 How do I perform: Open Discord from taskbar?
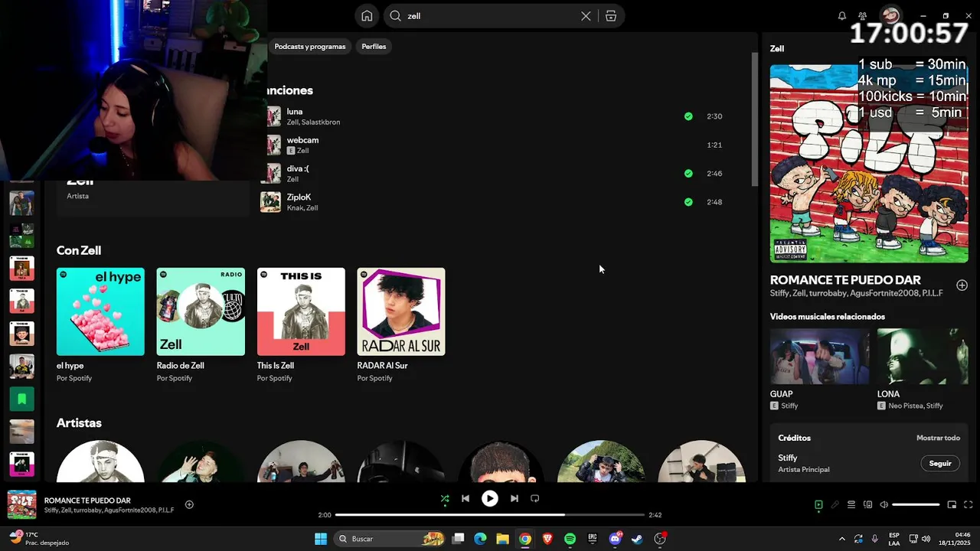tap(615, 539)
